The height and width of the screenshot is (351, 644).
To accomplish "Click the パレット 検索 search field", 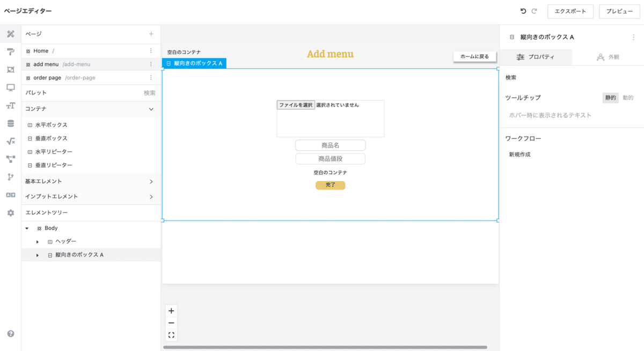I will (149, 93).
